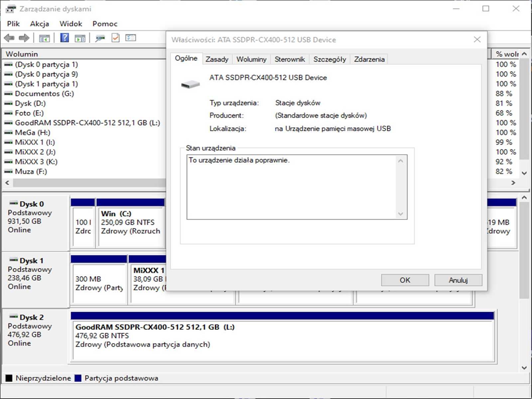
Task: Click drive icon beside MiXXX 3 (K:)
Action: pyautogui.click(x=8, y=162)
